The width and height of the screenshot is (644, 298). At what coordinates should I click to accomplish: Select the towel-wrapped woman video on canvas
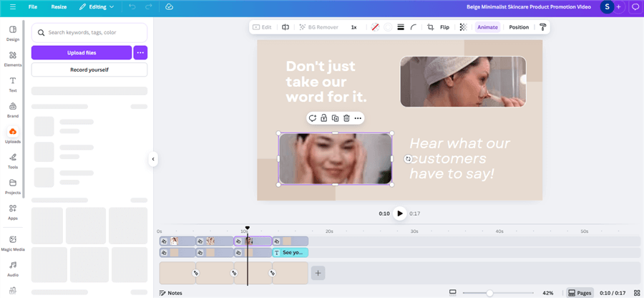[463, 82]
